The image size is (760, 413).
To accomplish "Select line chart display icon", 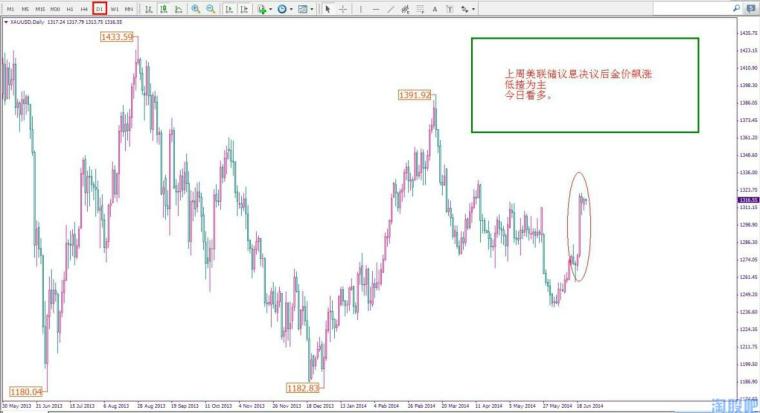I will [x=178, y=9].
